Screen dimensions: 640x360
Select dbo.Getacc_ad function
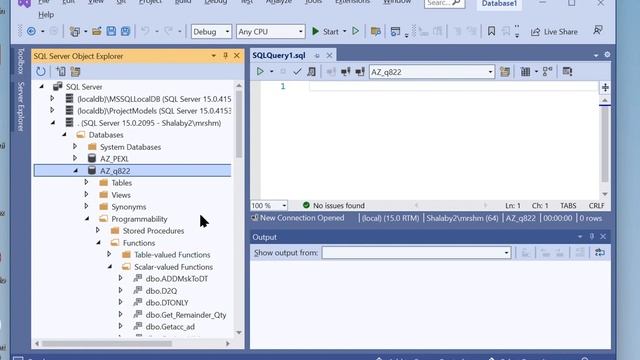[170, 327]
